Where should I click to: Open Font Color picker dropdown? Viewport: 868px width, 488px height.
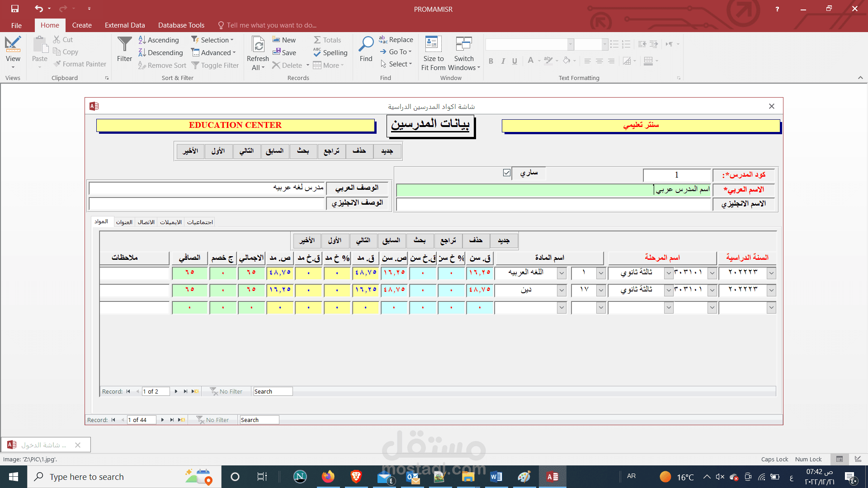click(539, 61)
